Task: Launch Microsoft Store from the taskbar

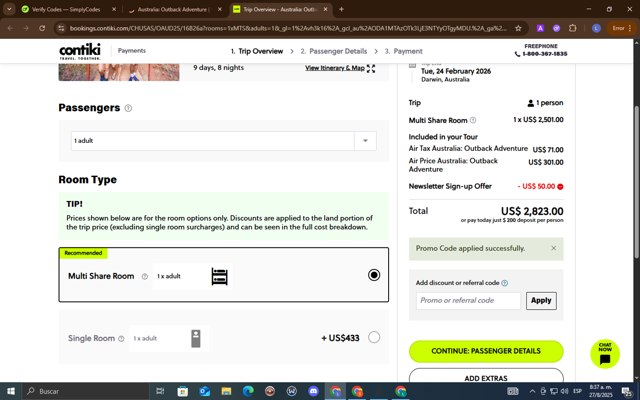Action: coord(182,391)
